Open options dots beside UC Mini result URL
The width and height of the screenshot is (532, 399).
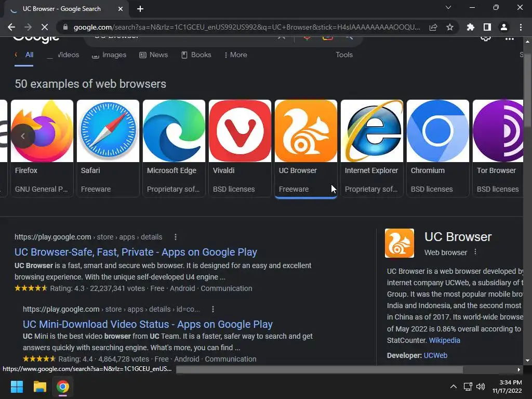[x=212, y=309]
